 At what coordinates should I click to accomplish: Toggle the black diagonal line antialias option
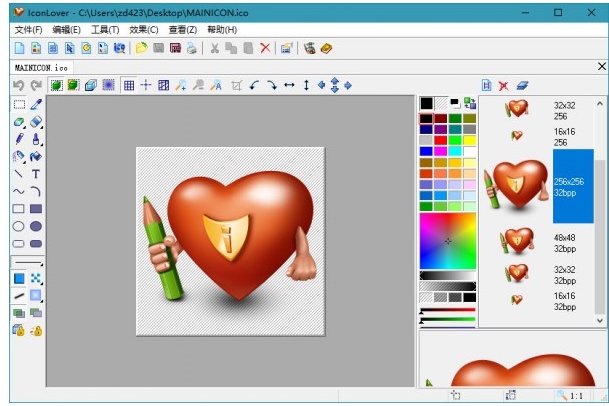point(19,296)
